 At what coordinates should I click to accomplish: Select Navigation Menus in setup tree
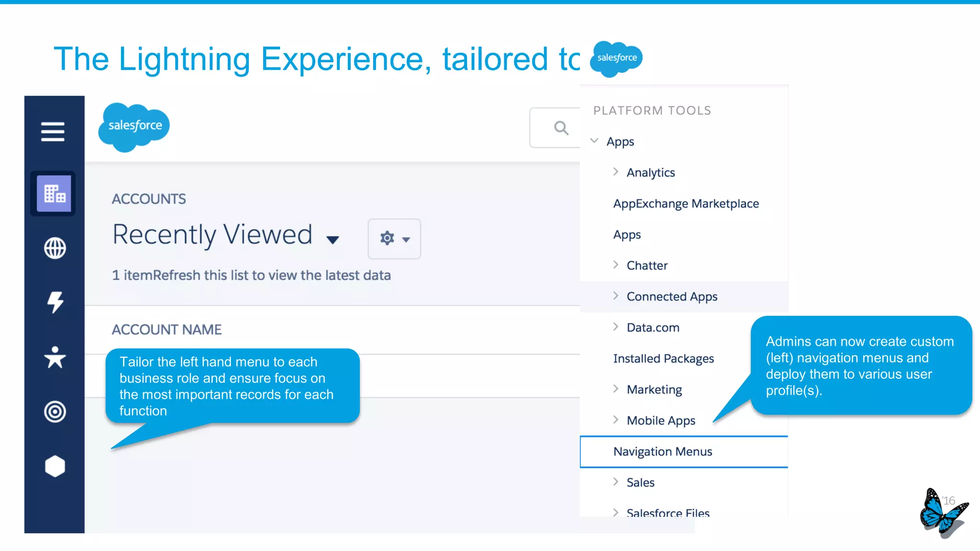tap(663, 452)
